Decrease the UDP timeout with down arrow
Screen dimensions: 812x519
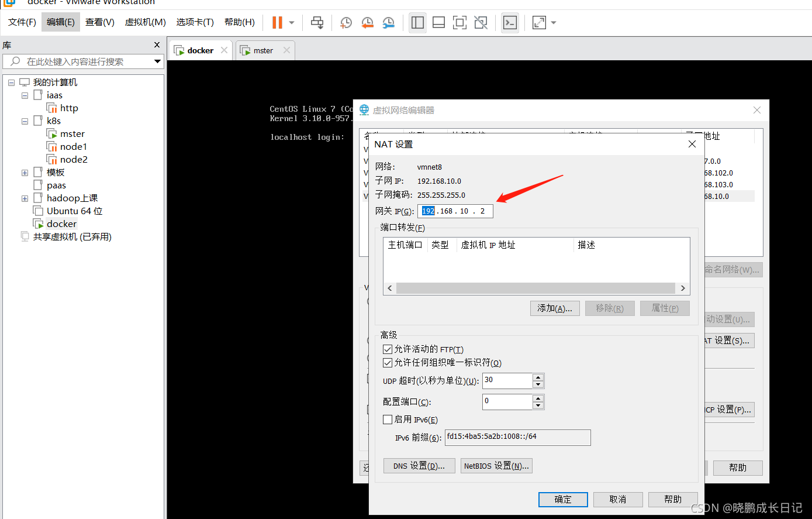coord(538,384)
